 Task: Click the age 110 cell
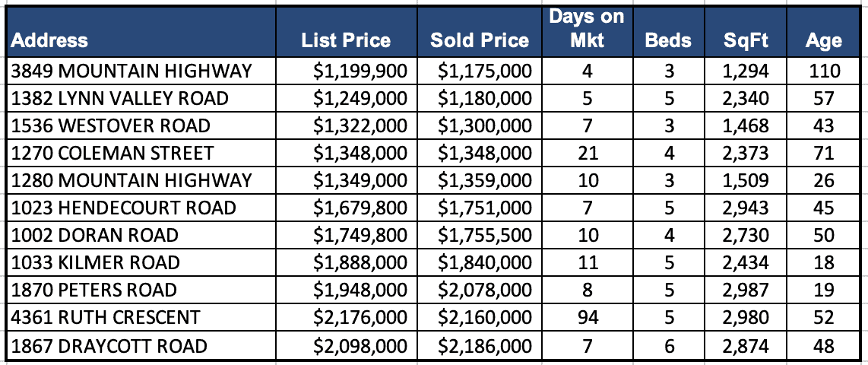(825, 71)
